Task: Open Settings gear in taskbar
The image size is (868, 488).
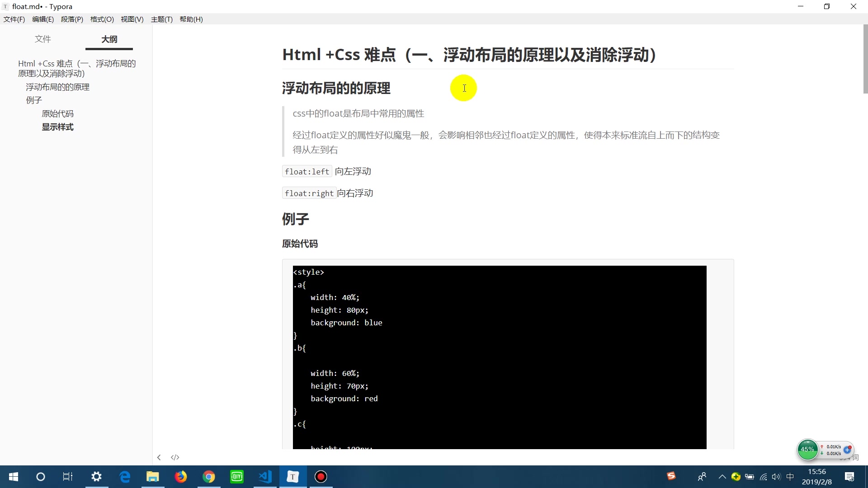Action: (x=96, y=477)
